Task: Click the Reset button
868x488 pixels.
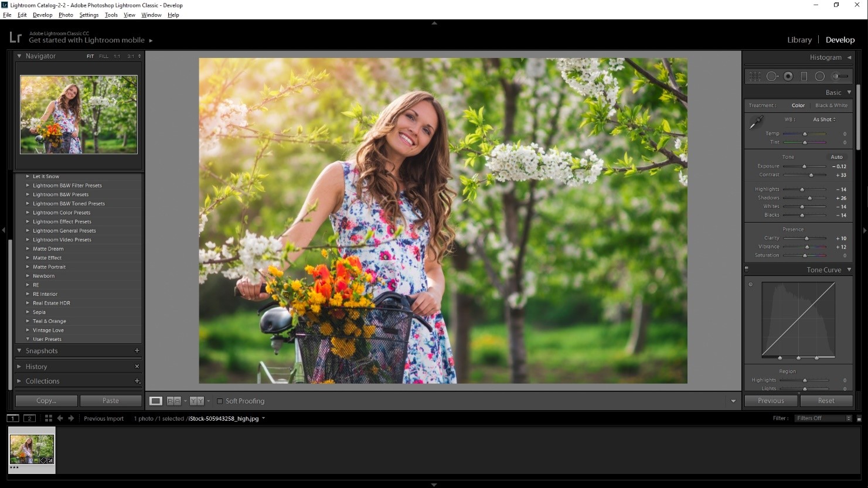Action: click(x=827, y=401)
